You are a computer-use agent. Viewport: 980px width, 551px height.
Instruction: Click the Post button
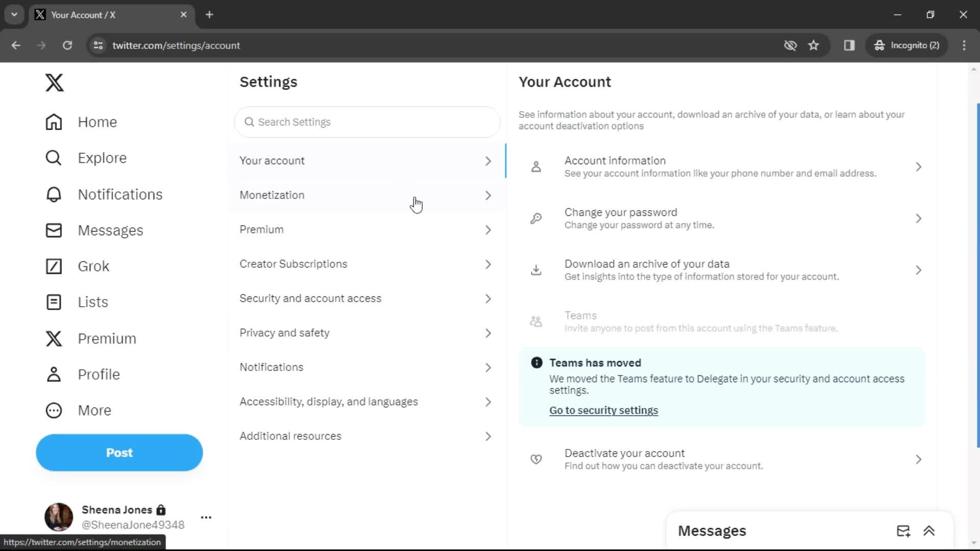[x=119, y=453]
